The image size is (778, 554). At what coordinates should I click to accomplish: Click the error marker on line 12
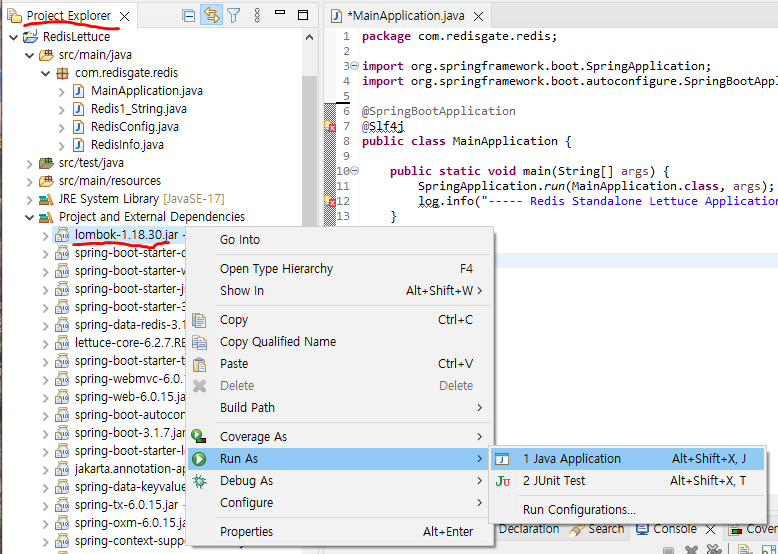click(330, 203)
